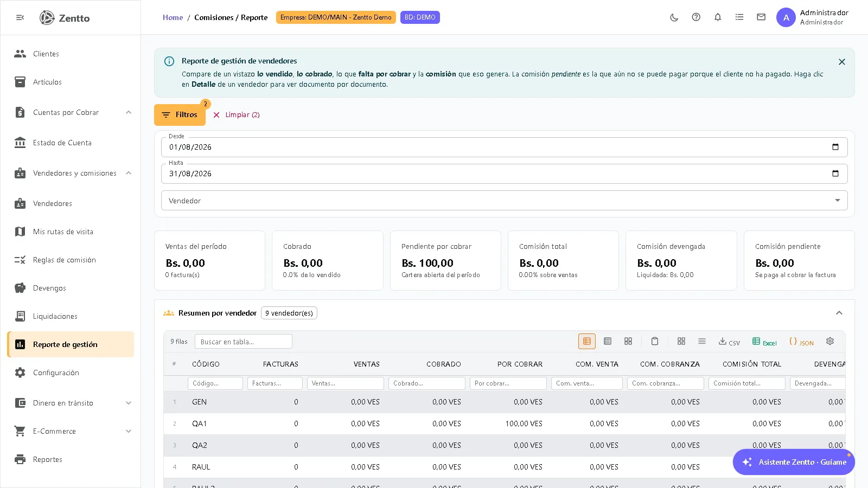Click the clipboard copy icon
The width and height of the screenshot is (868, 488).
tap(655, 341)
